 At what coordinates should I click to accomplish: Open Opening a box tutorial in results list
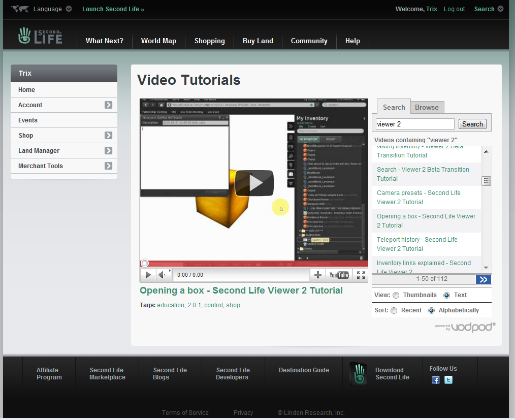click(x=426, y=221)
